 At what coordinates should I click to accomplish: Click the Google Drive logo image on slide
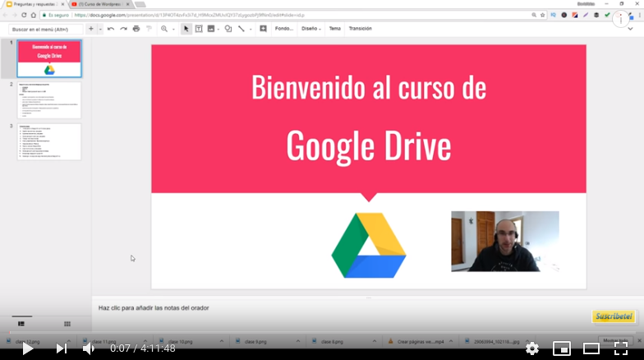pyautogui.click(x=369, y=245)
